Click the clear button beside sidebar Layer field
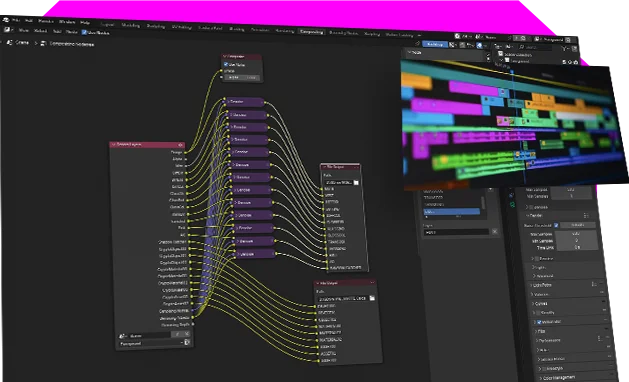629x382 pixels. (495, 231)
